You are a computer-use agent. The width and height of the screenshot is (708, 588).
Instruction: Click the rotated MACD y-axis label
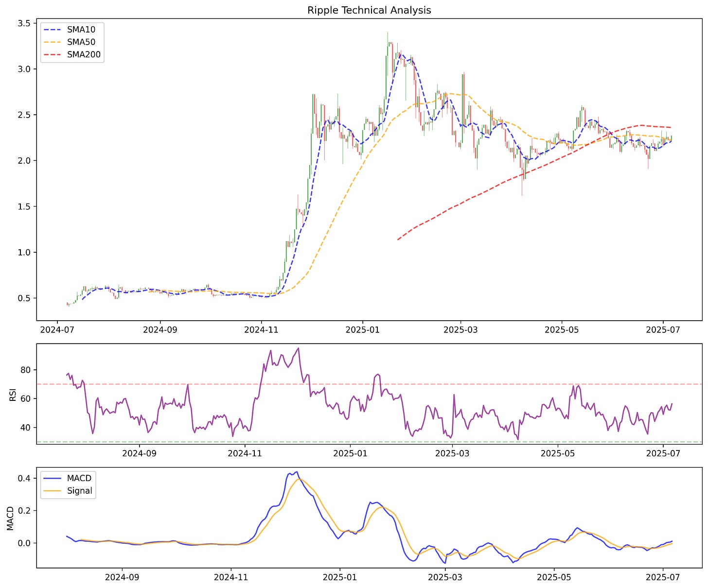click(x=11, y=518)
